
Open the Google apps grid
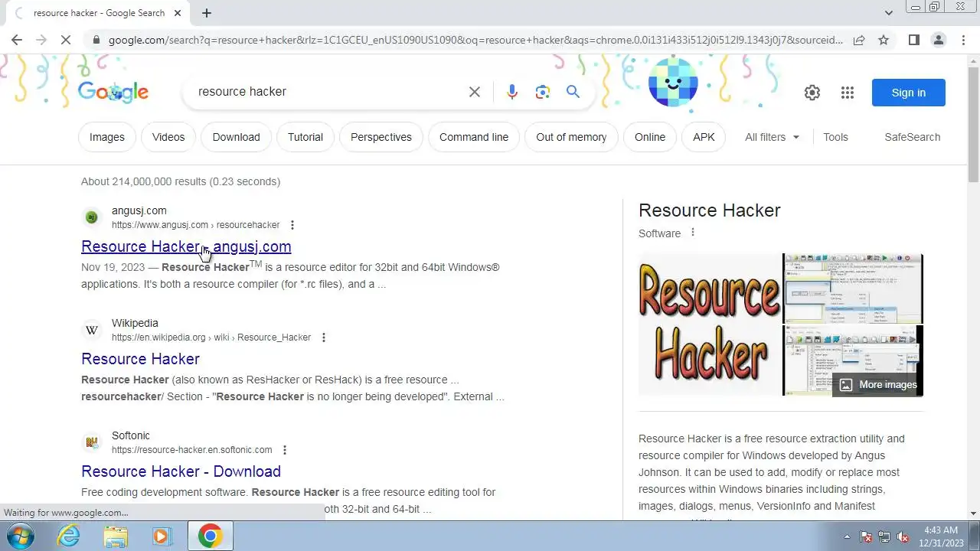point(847,93)
